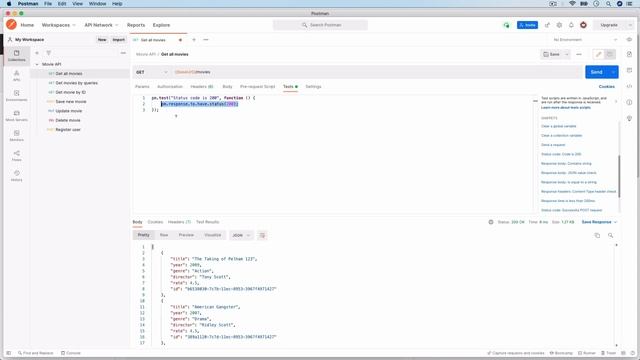The image size is (640, 360).
Task: Click the Invite button
Action: tap(527, 25)
